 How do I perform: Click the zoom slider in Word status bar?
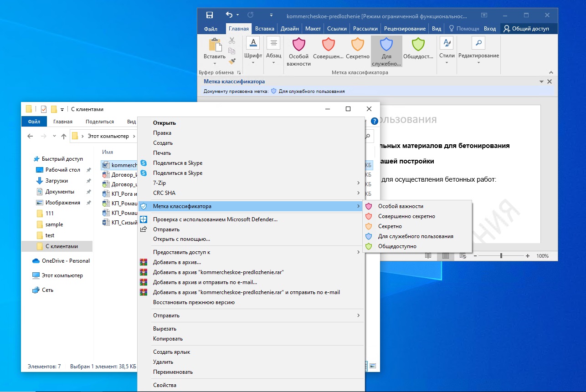coord(501,256)
